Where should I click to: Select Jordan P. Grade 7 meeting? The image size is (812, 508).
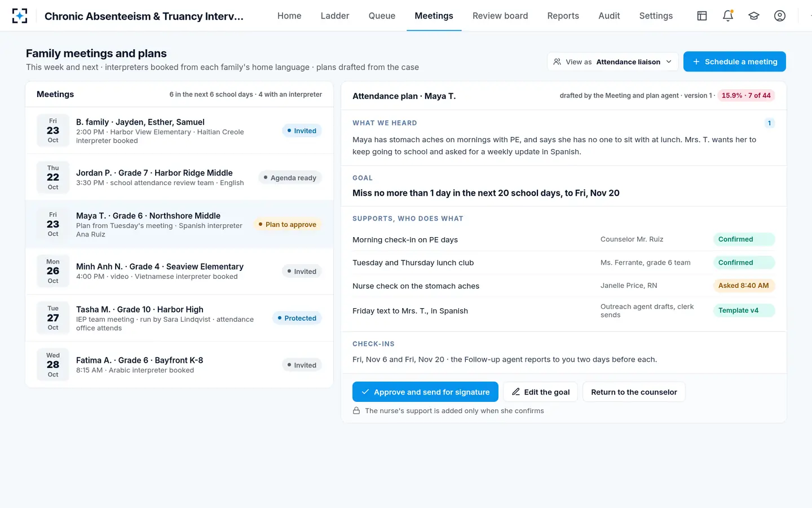click(x=179, y=177)
